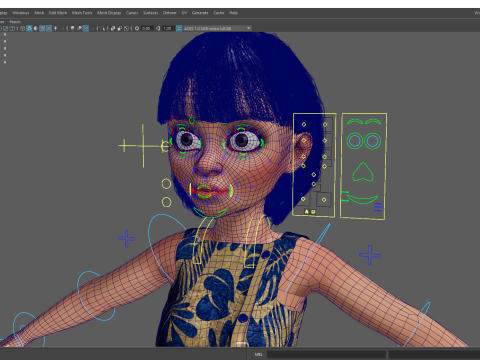Toggle the X-ray display icon

(x=113, y=28)
